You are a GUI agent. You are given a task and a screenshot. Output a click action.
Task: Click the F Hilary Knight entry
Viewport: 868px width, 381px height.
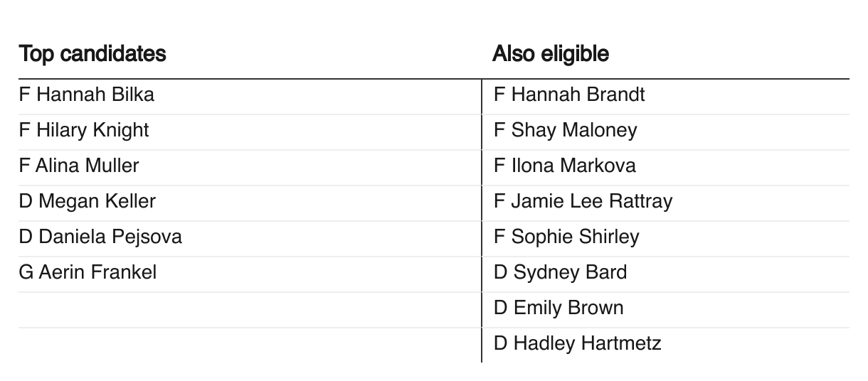click(84, 130)
